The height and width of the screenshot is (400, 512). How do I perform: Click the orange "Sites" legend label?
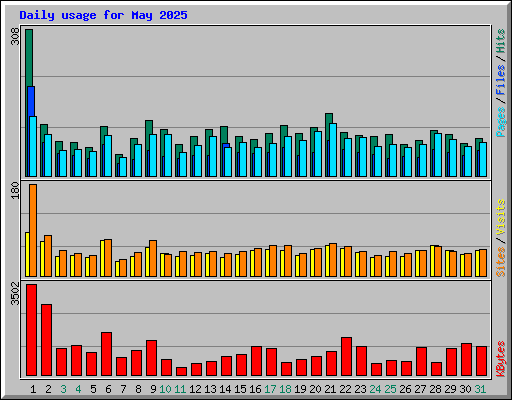tap(500, 262)
